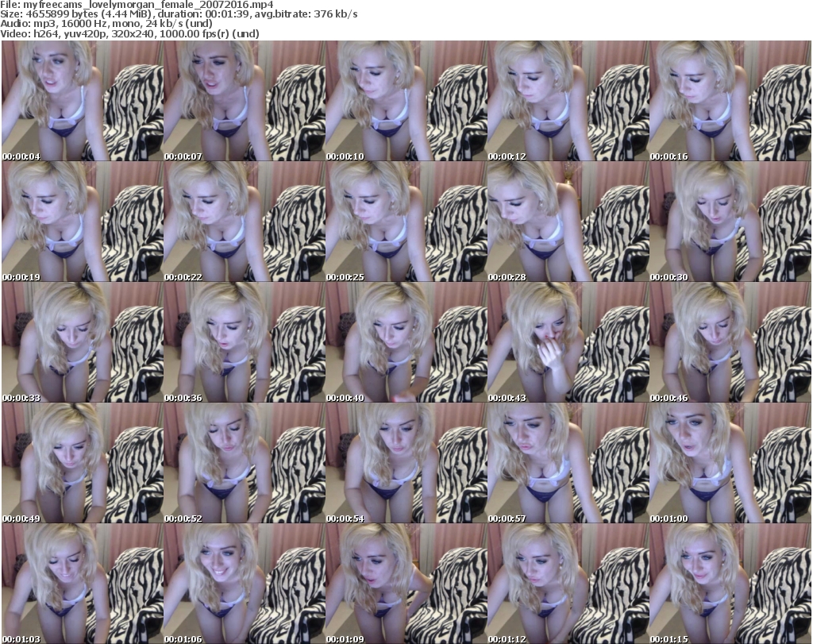
Task: View the frame labeled 00:01:03
Action: pyautogui.click(x=83, y=584)
